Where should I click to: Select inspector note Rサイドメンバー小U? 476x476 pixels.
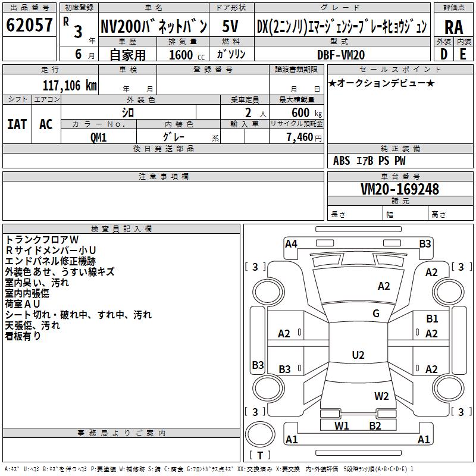[51, 250]
